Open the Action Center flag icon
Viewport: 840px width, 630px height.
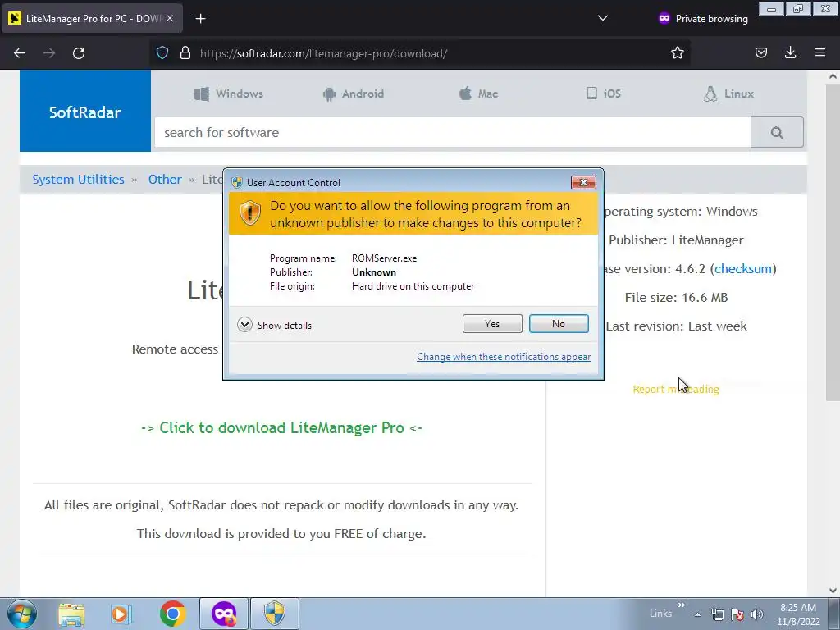point(737,614)
